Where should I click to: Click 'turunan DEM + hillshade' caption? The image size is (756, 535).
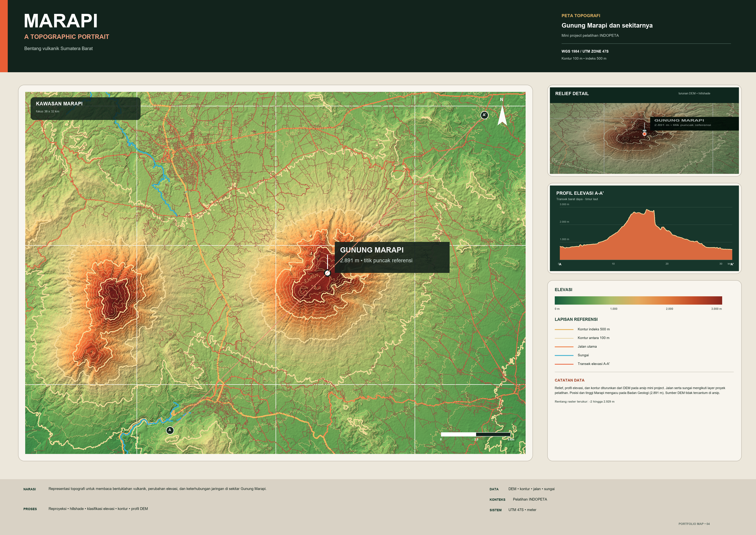694,93
